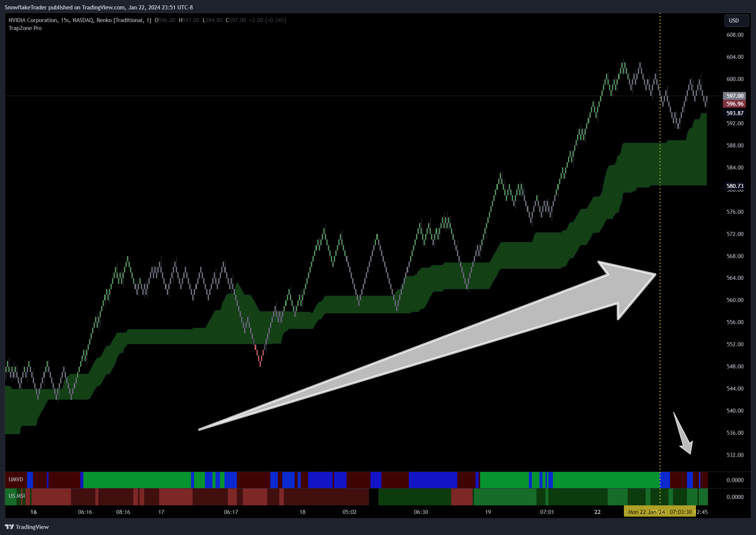Click the US MSI indicator label
The height and width of the screenshot is (535, 756).
click(x=17, y=496)
